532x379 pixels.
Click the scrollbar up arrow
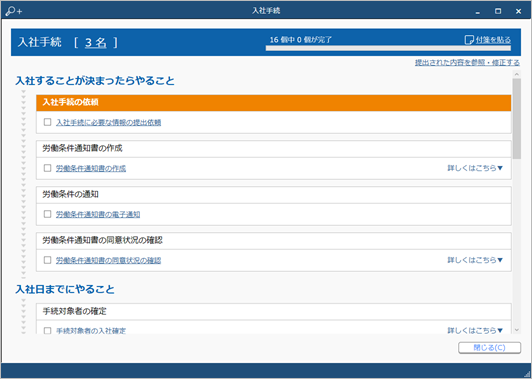[x=516, y=74]
